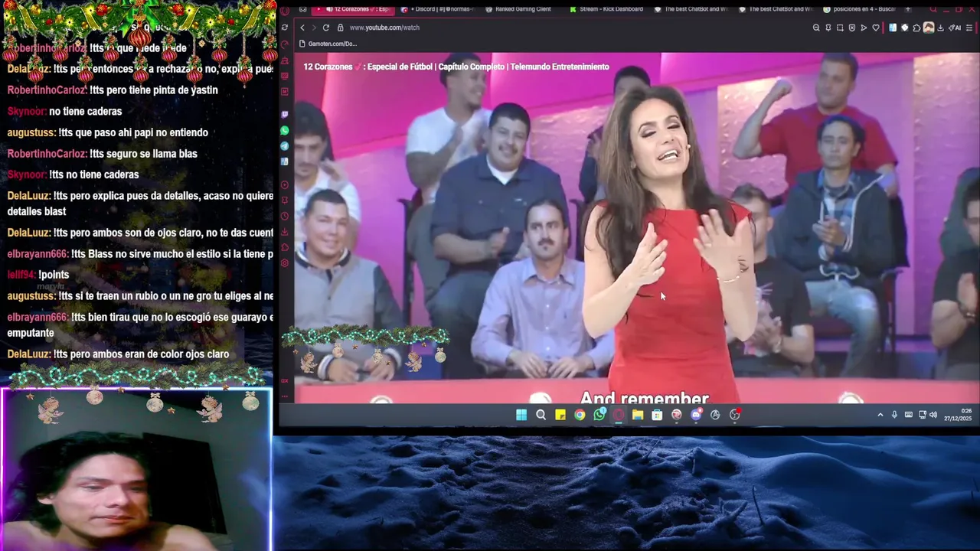The image size is (980, 551).
Task: Click the 12 Corazones video title
Action: [x=456, y=67]
